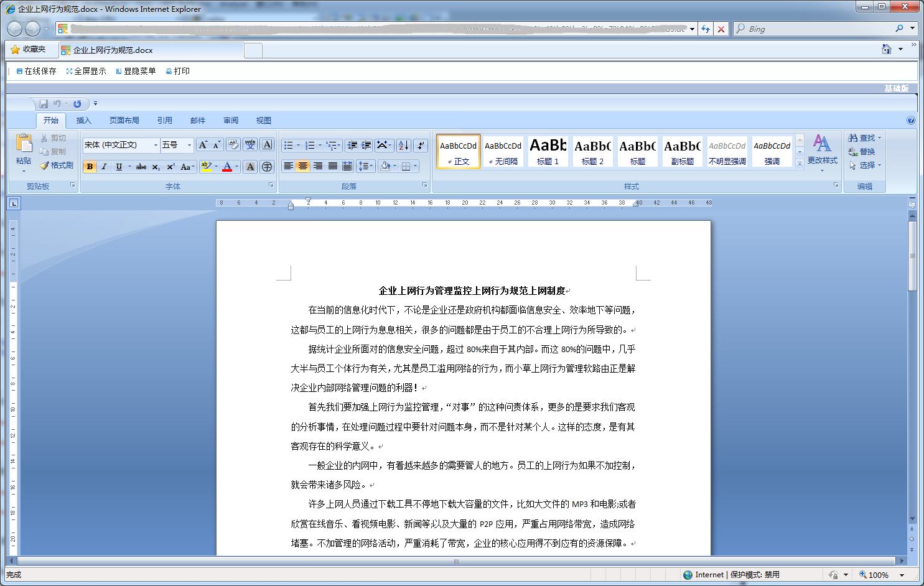Toggle Italic formatting button
Screen dimensions: 924x586
click(104, 167)
